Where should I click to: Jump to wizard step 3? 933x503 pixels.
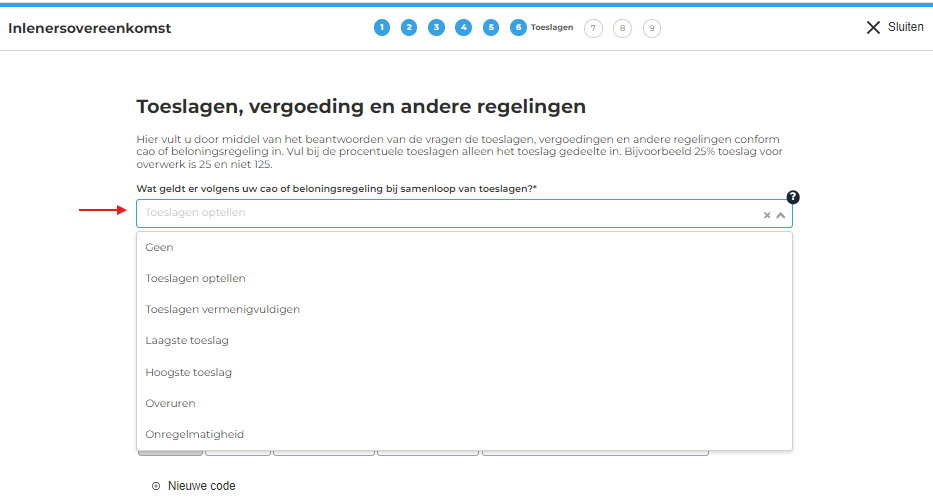tap(436, 28)
